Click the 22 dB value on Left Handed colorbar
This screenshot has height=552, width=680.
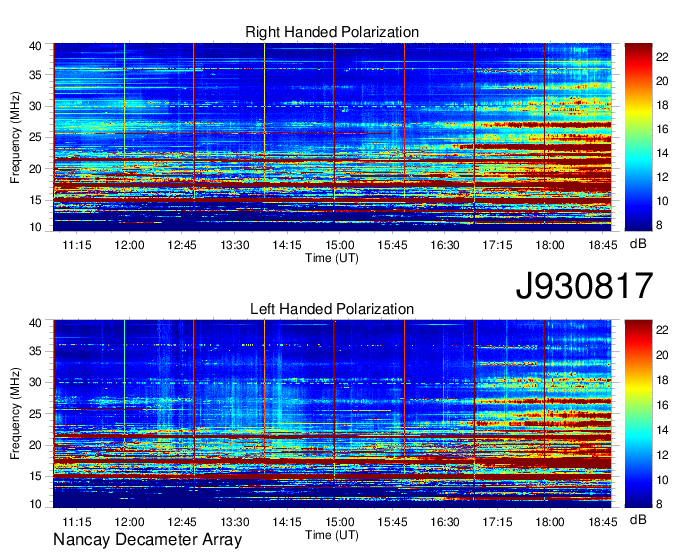point(662,330)
